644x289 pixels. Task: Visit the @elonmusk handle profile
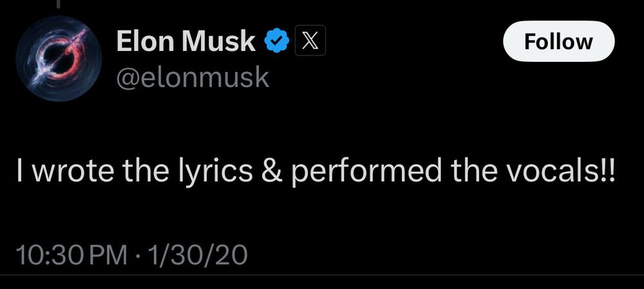point(193,78)
